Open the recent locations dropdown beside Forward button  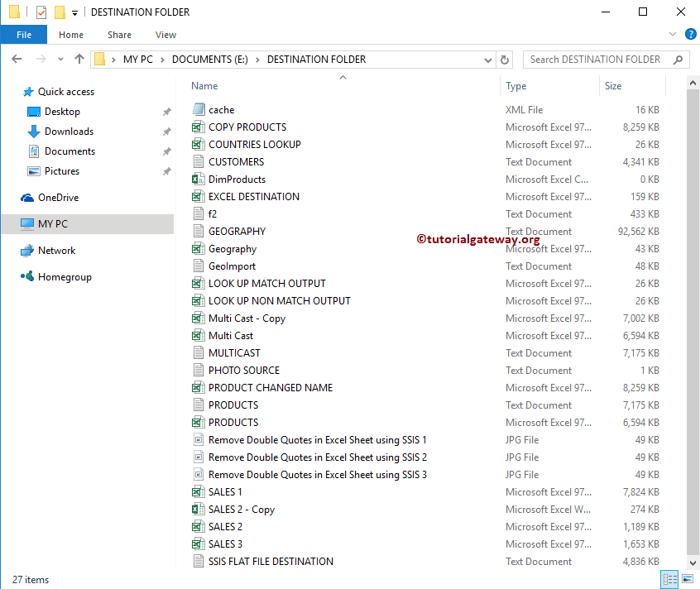pos(60,60)
